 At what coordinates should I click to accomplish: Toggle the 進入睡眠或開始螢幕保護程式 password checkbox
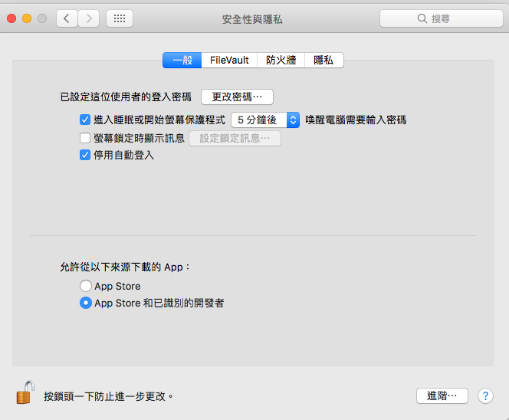tap(85, 120)
